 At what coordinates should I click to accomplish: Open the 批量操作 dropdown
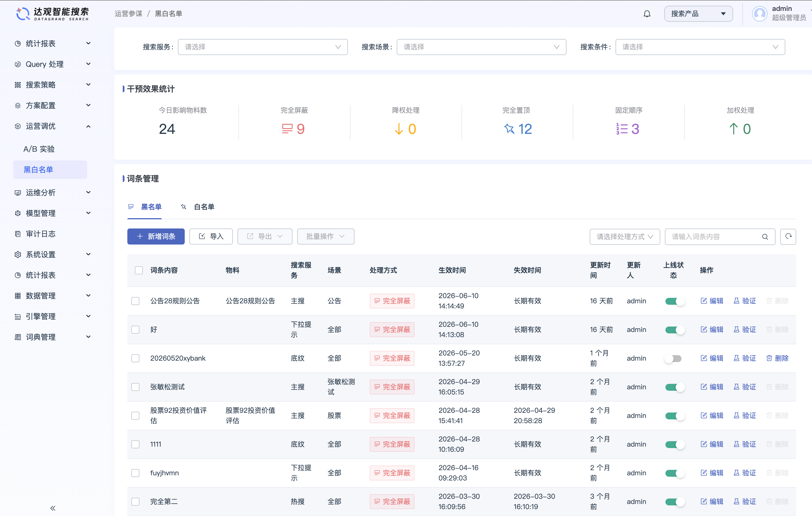click(x=326, y=236)
